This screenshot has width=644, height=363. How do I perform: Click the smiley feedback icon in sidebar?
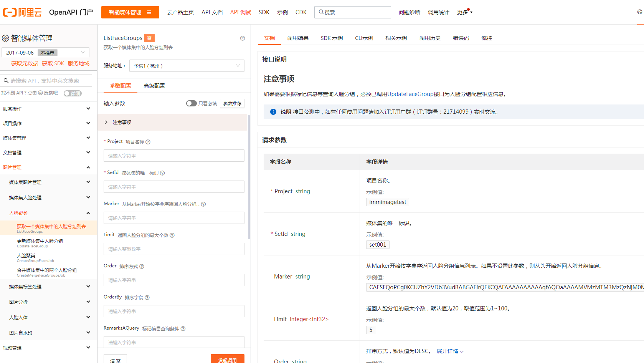(x=40, y=93)
